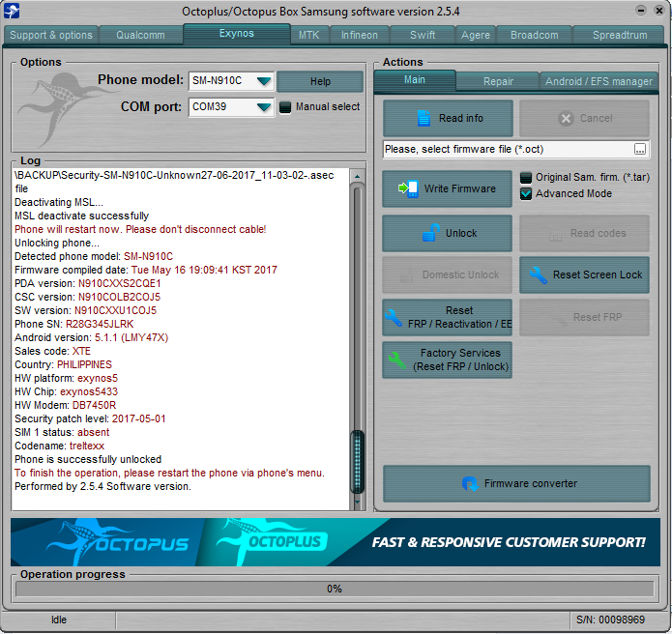Open the Spreadtrum tab
Viewport: 672px width, 634px height.
coord(620,35)
